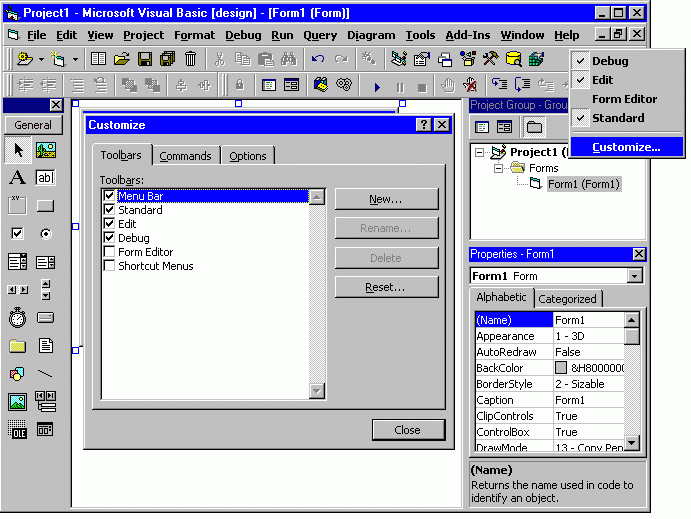Collapse the Project1 tree node
The height and width of the screenshot is (519, 691).
click(x=479, y=152)
